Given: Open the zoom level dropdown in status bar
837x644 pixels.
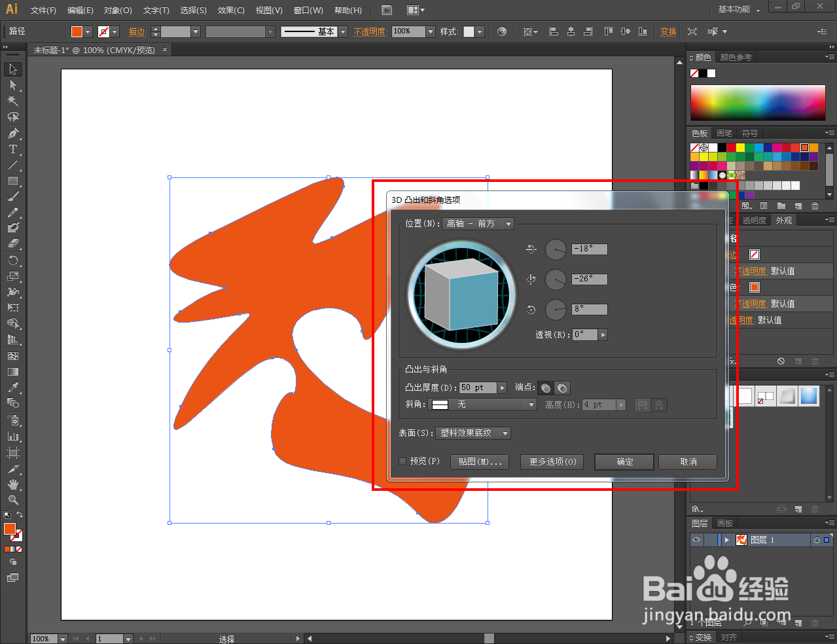Looking at the screenshot, I should tap(63, 639).
